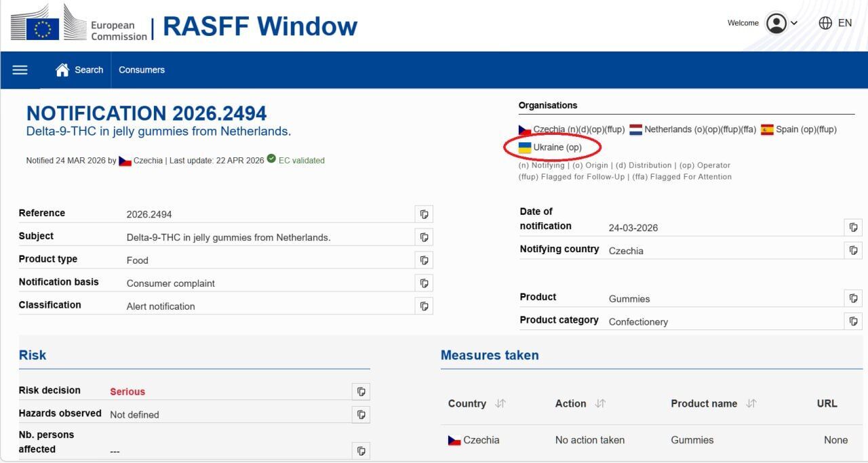
Task: Copy the Hazards observed value
Action: pyautogui.click(x=361, y=415)
